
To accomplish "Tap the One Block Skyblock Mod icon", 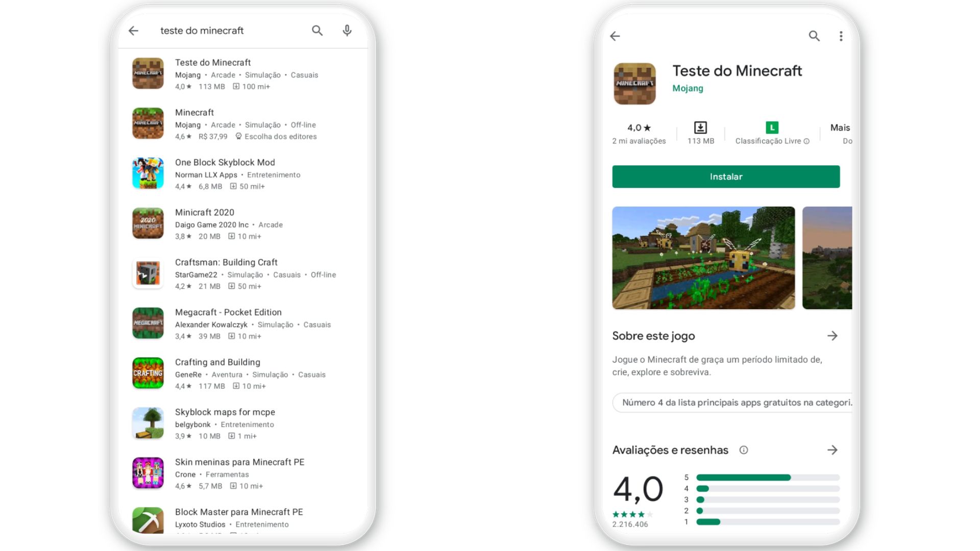I will tap(148, 173).
